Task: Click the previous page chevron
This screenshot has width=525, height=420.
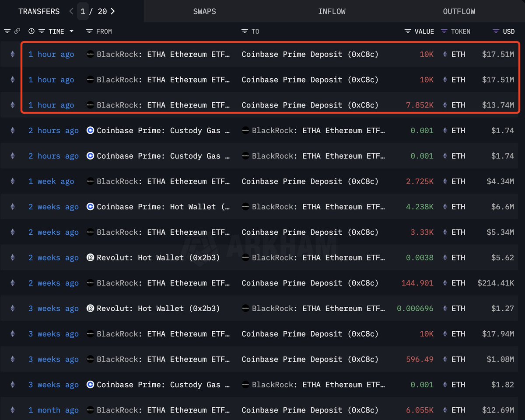Action: point(71,11)
